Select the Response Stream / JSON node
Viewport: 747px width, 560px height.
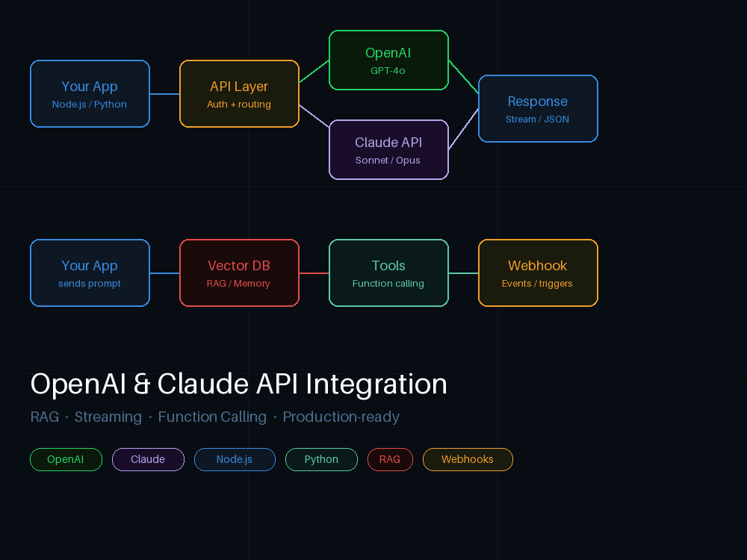tap(538, 108)
